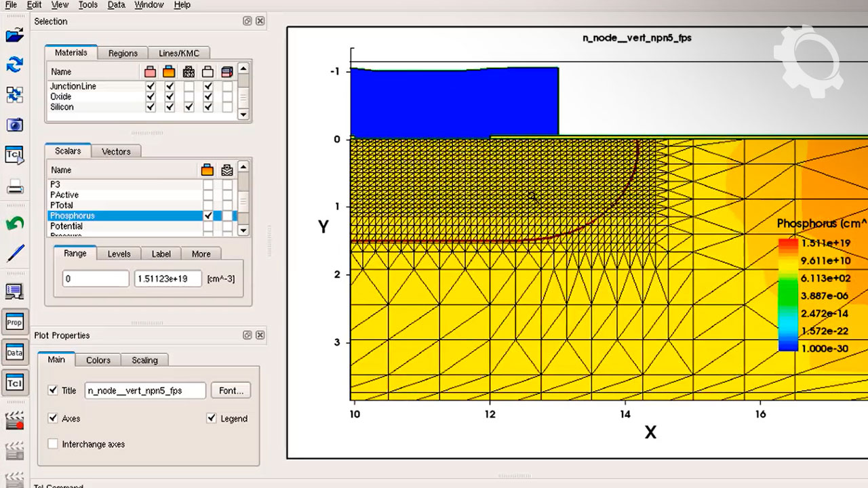This screenshot has width=868, height=488.
Task: Toggle the Prop panel button in sidebar
Action: (14, 323)
